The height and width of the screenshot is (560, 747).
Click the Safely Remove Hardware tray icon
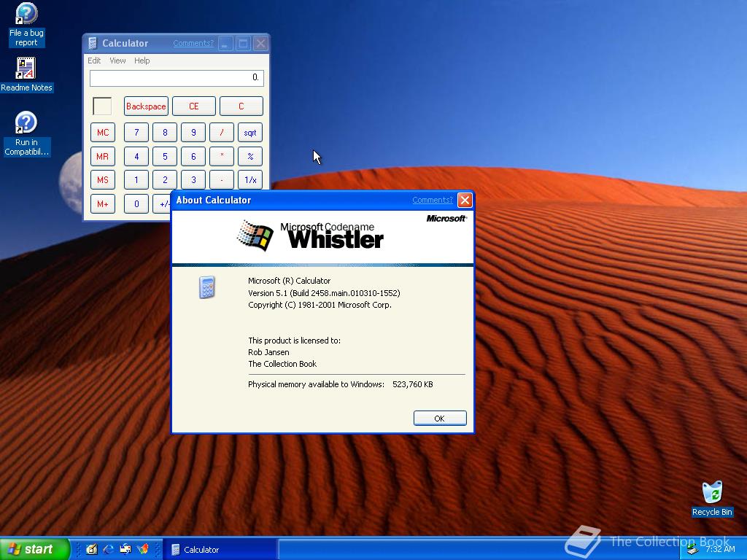[x=693, y=550]
